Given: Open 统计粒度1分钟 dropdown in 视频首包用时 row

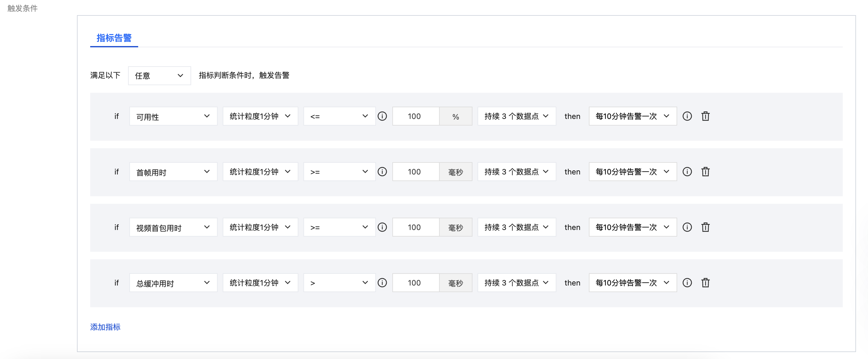Looking at the screenshot, I should pyautogui.click(x=260, y=227).
